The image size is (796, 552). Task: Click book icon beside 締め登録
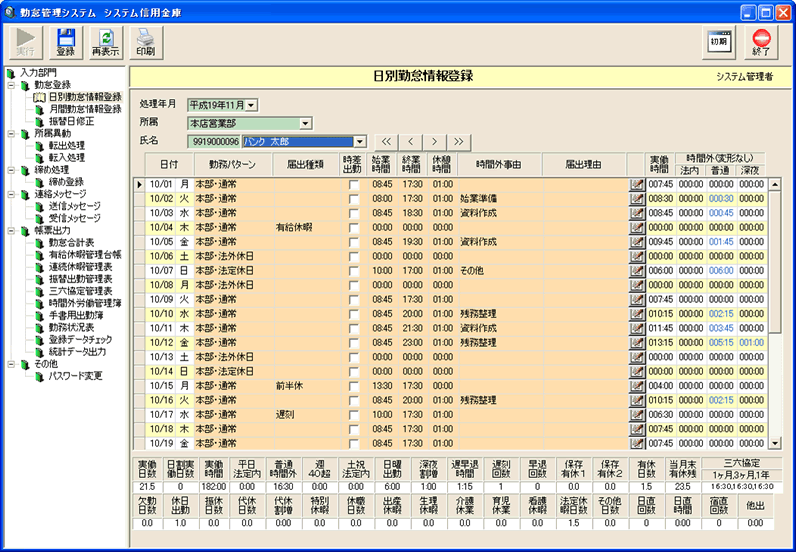(39, 182)
